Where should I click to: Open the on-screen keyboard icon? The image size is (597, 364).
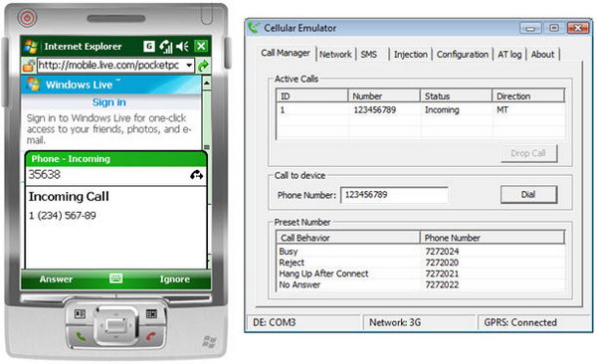point(116,278)
